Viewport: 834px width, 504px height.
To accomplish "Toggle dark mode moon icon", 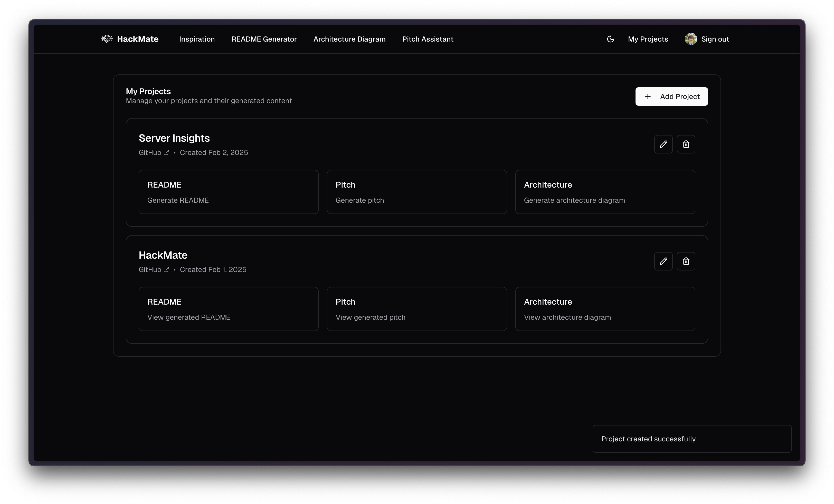I will 610,39.
